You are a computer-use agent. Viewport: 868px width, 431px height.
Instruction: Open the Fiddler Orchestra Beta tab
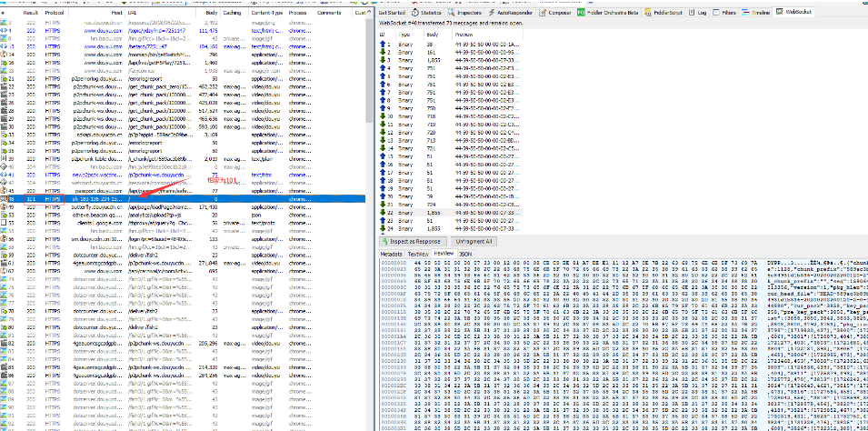(608, 12)
